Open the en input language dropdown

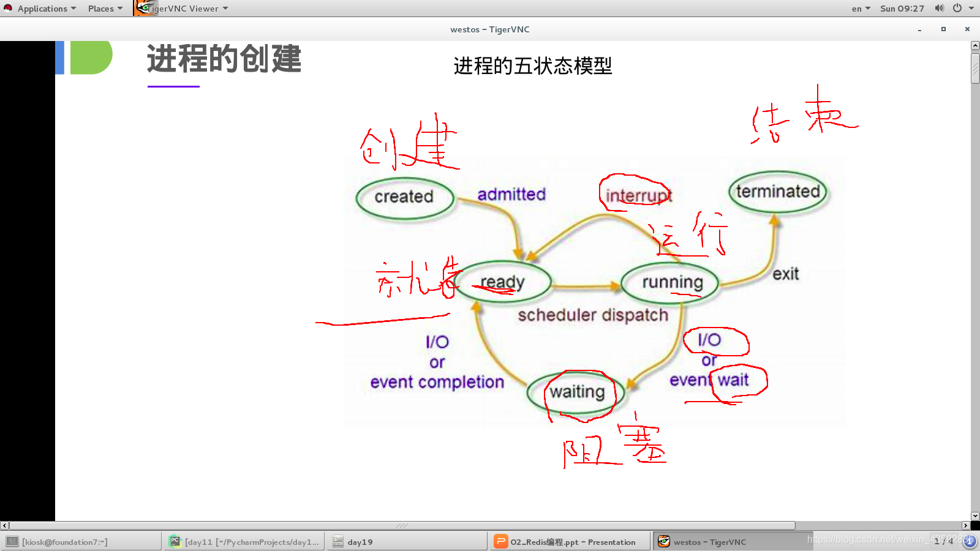[861, 9]
